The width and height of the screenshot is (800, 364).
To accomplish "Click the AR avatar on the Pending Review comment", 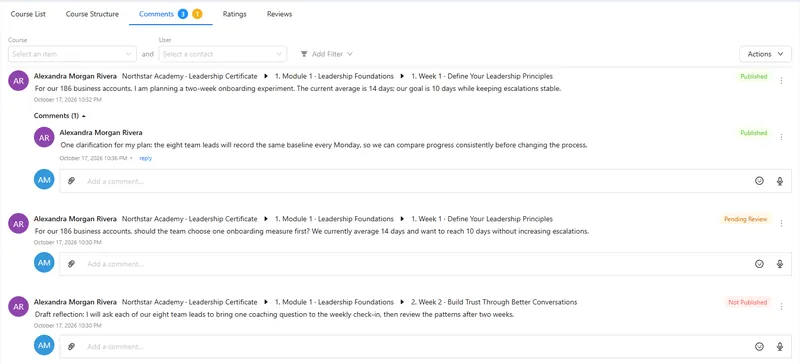I will click(18, 223).
